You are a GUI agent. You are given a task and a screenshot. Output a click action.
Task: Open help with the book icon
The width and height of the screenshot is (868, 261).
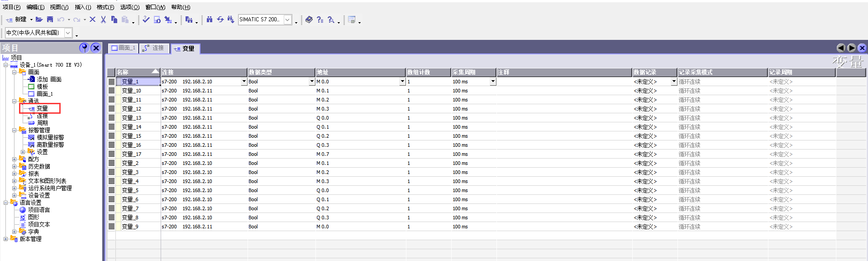point(309,19)
